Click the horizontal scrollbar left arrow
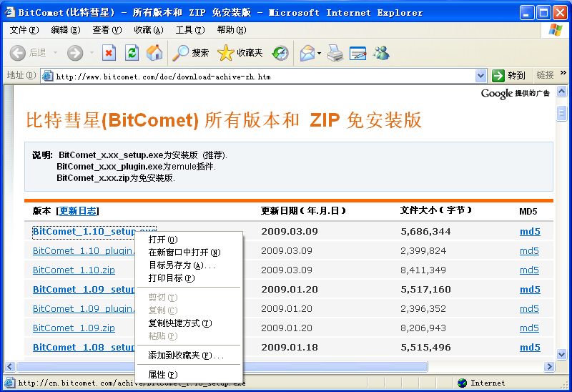This screenshot has height=392, width=572. (10, 366)
